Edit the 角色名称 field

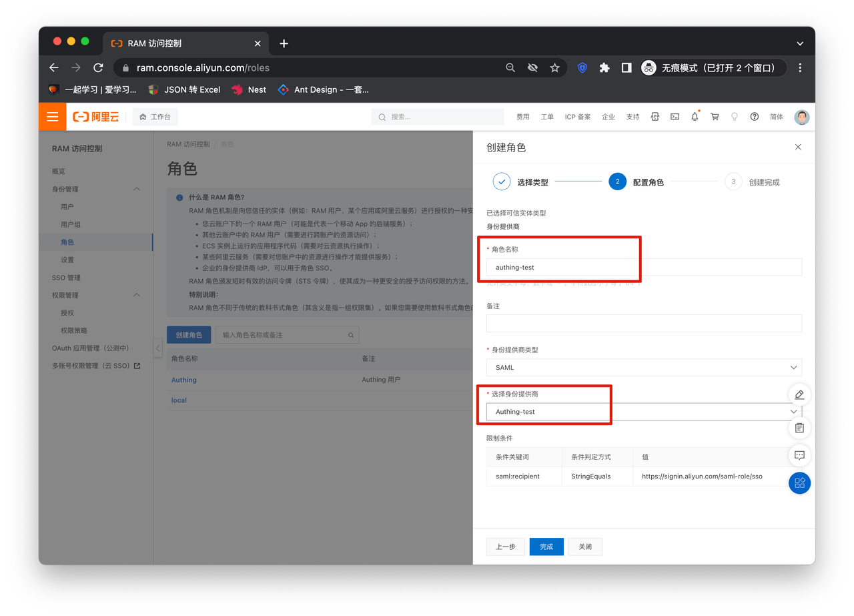pos(644,267)
